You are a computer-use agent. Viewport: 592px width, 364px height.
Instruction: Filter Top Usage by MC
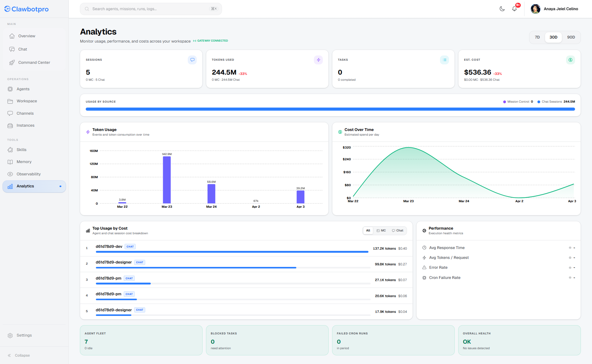click(381, 231)
